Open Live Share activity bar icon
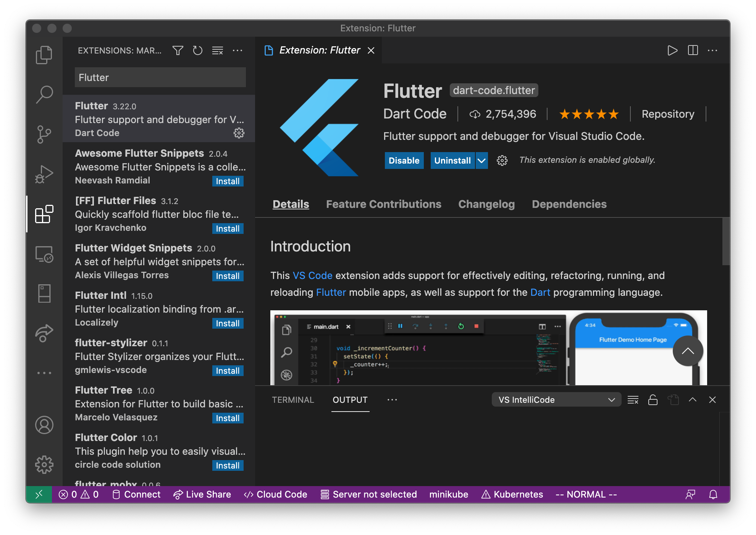 coord(44,333)
